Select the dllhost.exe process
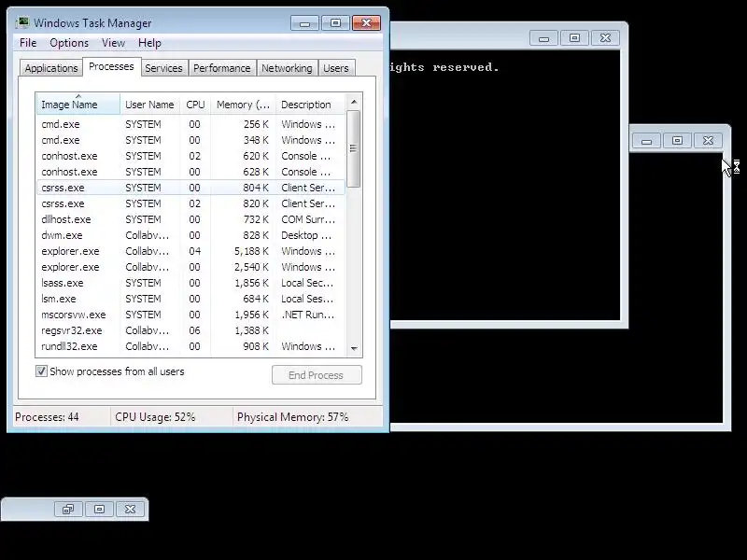 pos(190,219)
